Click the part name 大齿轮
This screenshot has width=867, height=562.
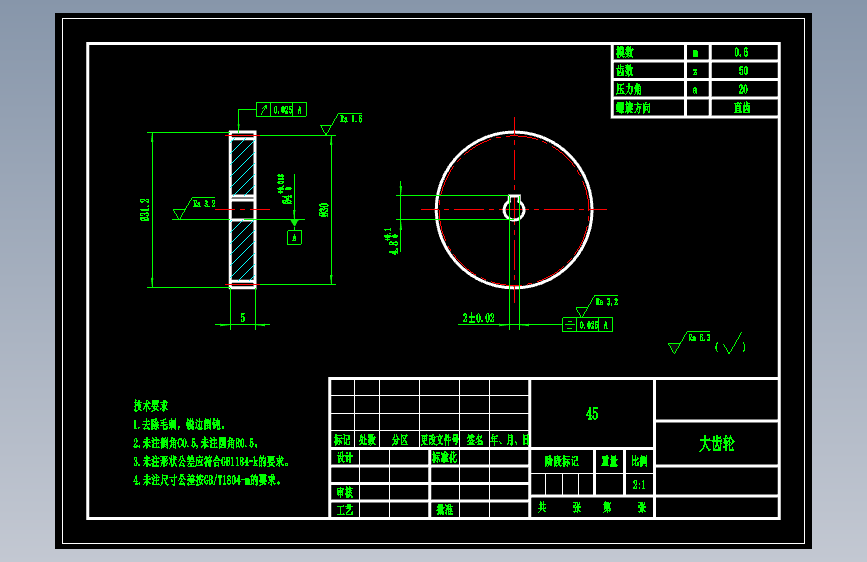coord(717,444)
